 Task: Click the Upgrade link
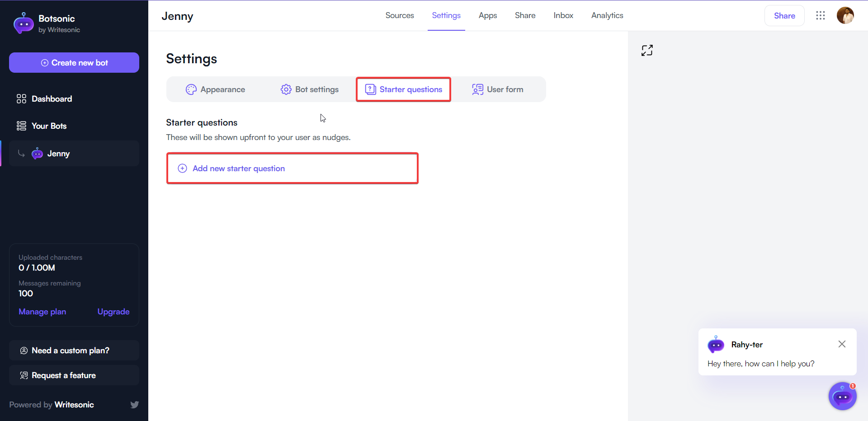click(x=113, y=311)
